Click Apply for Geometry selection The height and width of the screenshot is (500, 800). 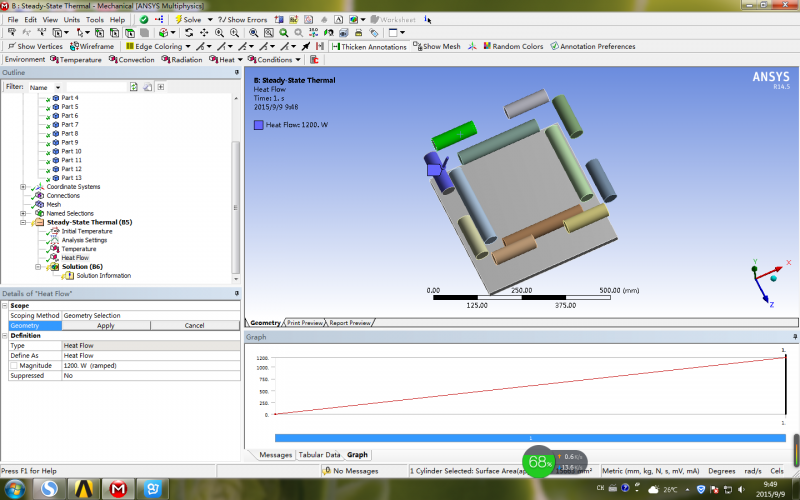point(106,326)
